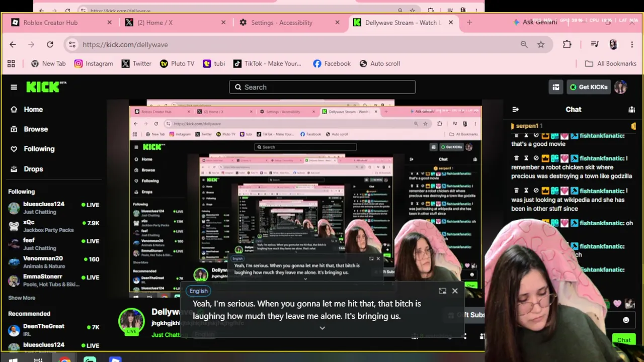Open a new browser tab
Image resolution: width=644 pixels, height=362 pixels.
[x=469, y=22]
